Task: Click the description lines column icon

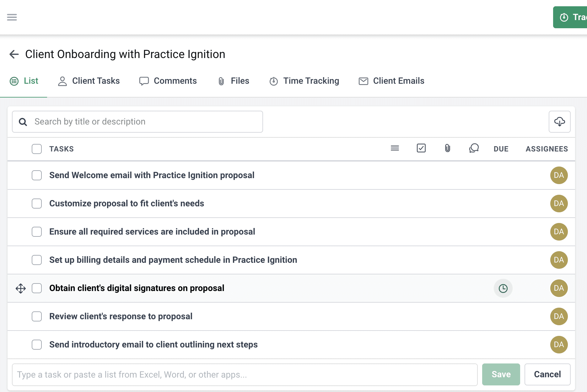Action: click(x=395, y=148)
